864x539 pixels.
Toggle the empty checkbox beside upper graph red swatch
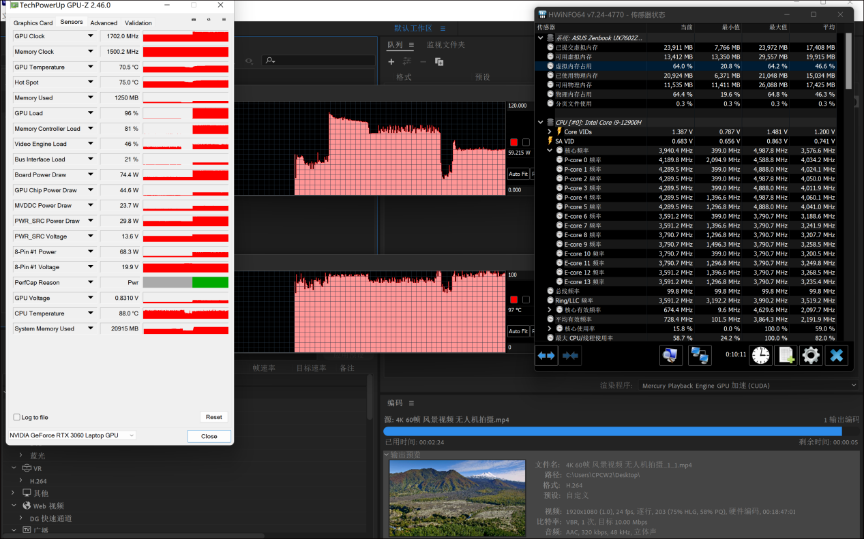point(526,142)
